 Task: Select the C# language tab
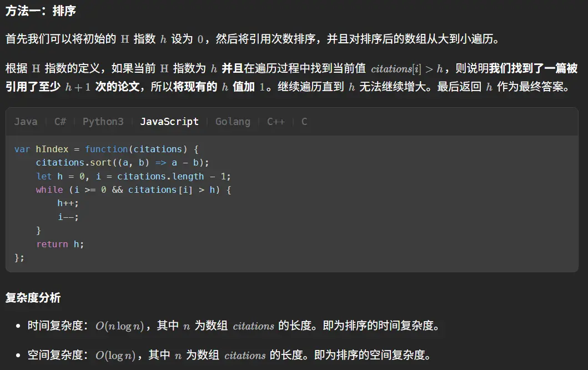[60, 122]
